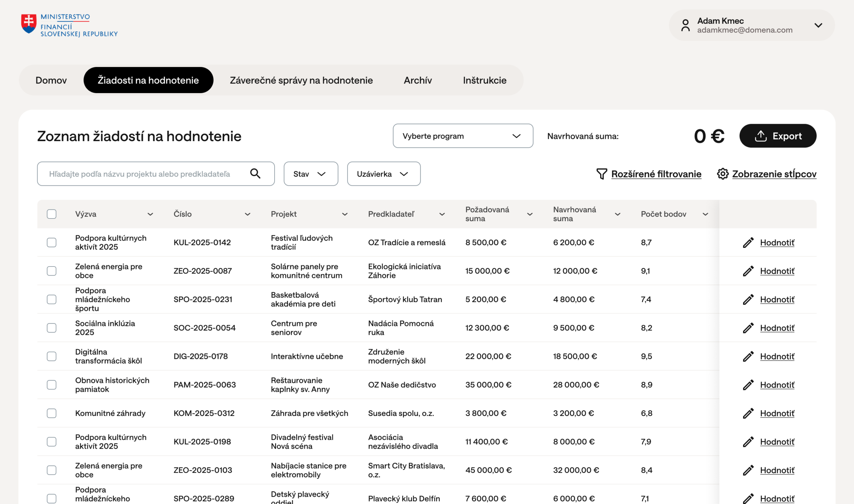
Task: Check the row for Solárne panely pre komunitné centrum
Action: coord(52,271)
